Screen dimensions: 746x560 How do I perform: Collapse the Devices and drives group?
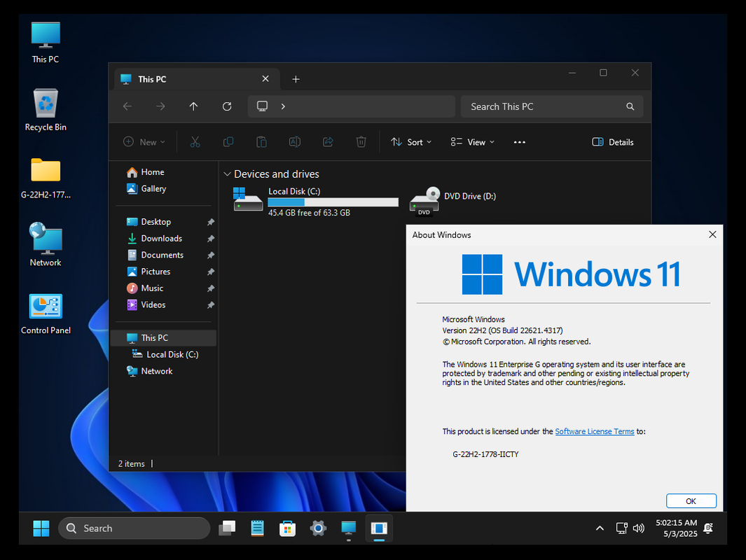[x=227, y=174]
